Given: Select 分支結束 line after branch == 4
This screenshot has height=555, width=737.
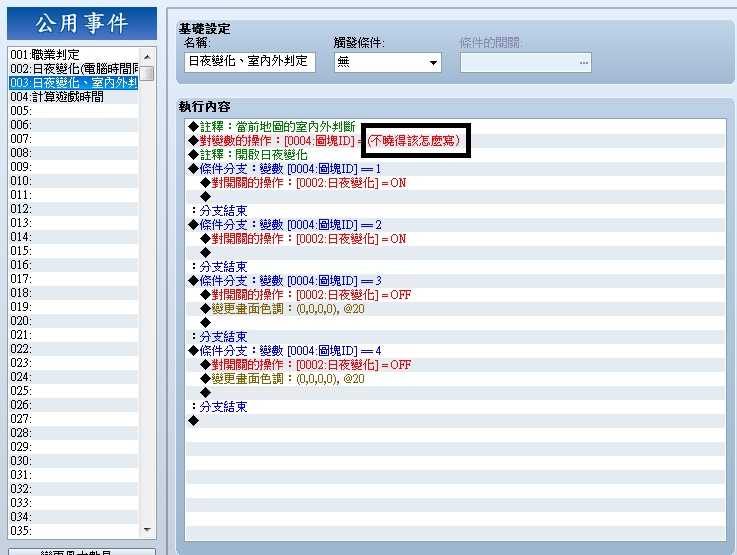Looking at the screenshot, I should (x=455, y=407).
